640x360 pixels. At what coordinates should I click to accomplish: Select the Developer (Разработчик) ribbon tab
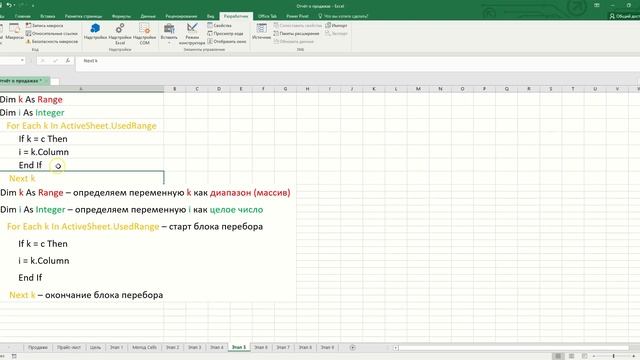click(236, 16)
